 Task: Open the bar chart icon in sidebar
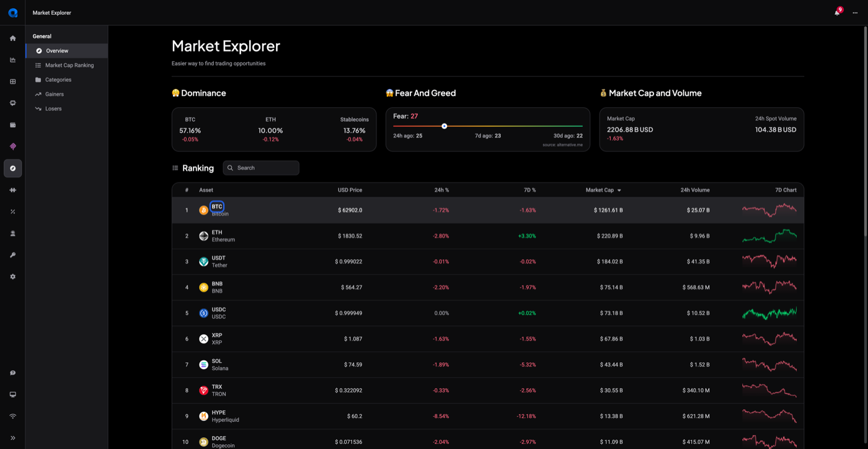click(x=12, y=60)
